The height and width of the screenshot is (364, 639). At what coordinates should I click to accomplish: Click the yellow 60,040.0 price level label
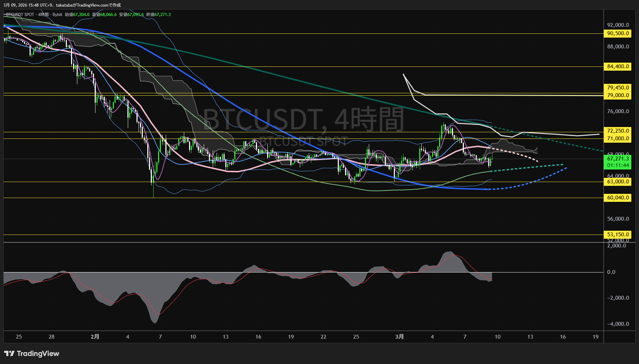pyautogui.click(x=617, y=197)
